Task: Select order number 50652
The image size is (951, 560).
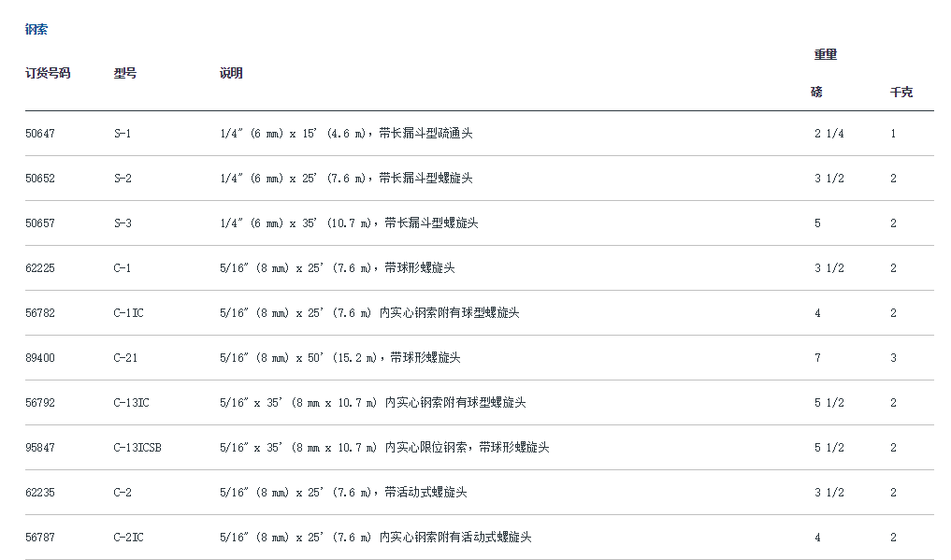Action: coord(40,179)
